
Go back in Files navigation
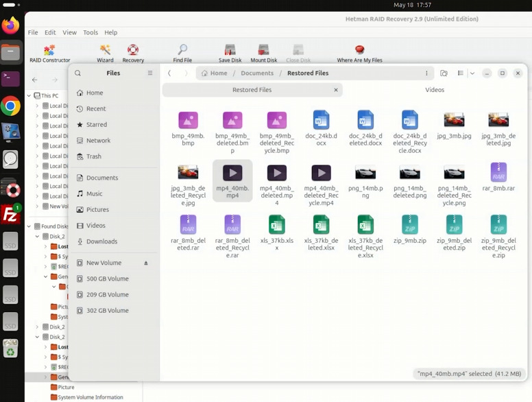pos(169,73)
